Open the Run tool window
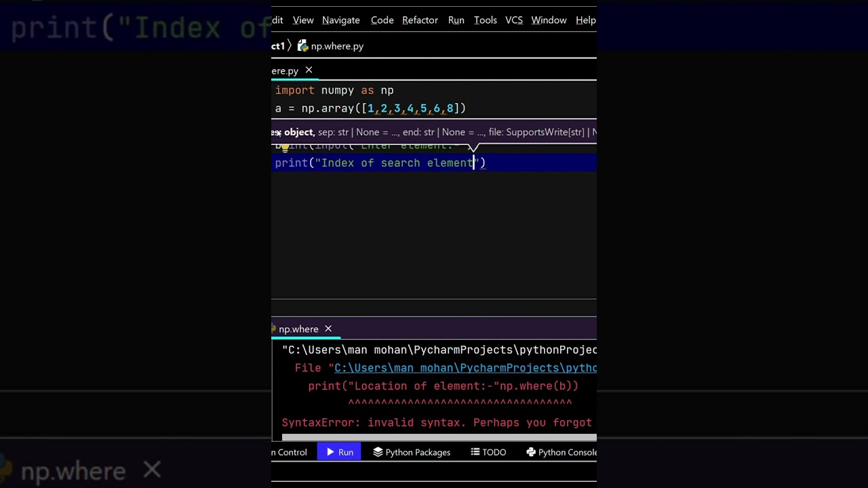The image size is (868, 488). click(x=340, y=452)
